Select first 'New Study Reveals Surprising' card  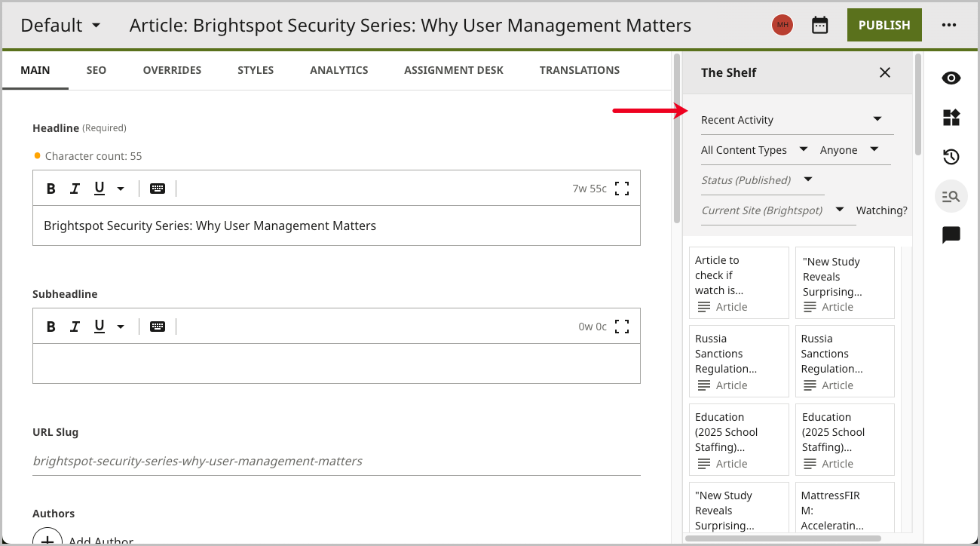(x=845, y=283)
